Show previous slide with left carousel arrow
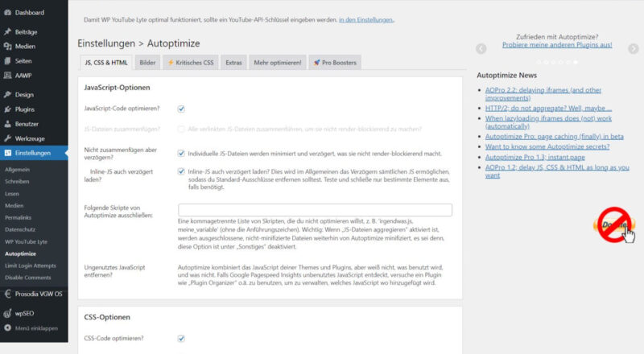The image size is (644, 354). [481, 49]
